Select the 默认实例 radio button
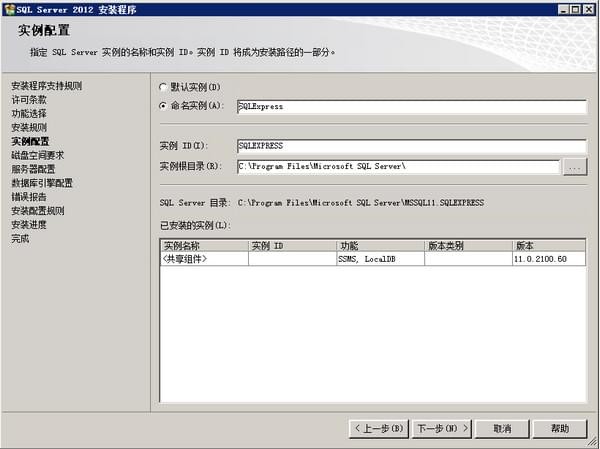600x449 pixels. [163, 87]
